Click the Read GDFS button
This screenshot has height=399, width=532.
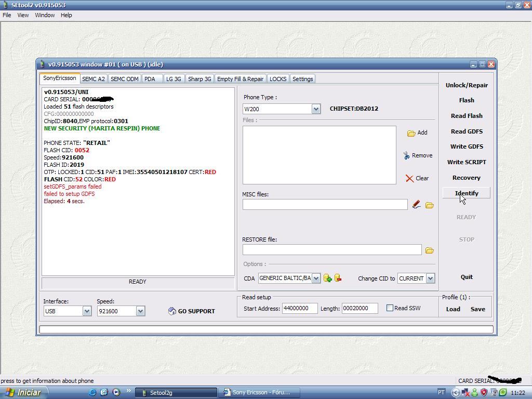point(467,131)
